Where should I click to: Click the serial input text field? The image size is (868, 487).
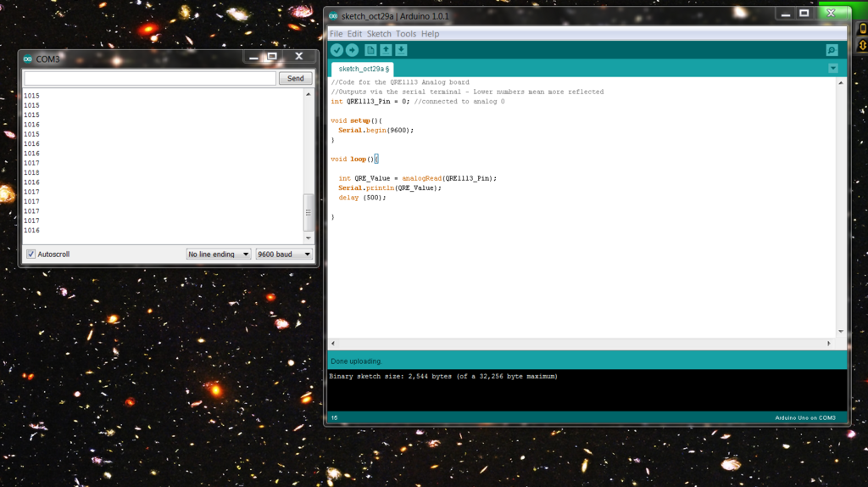[x=149, y=79]
